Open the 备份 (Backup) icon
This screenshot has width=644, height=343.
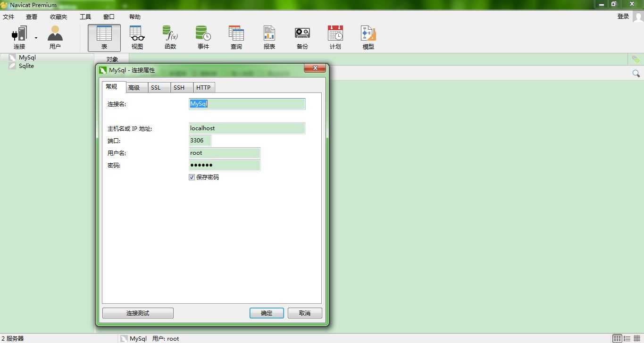pos(302,38)
